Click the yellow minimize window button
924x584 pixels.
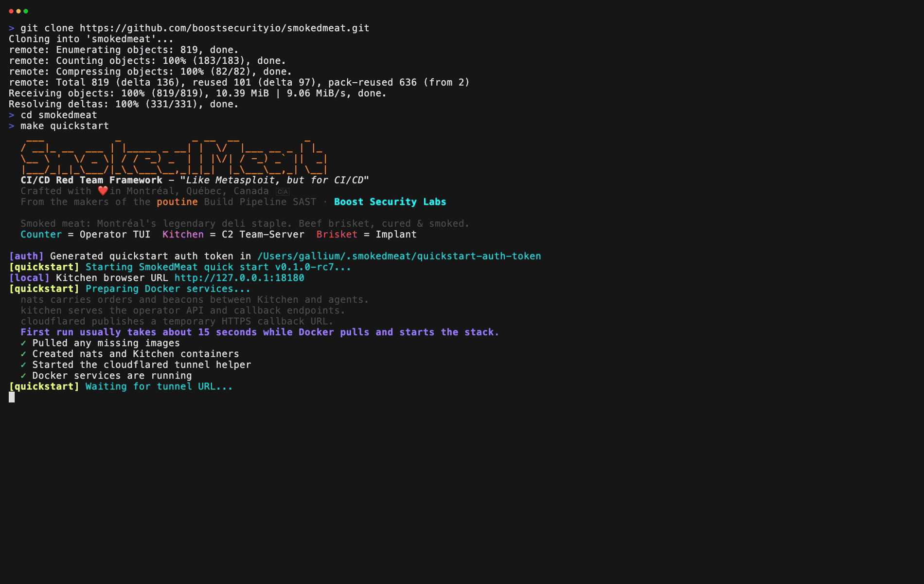18,11
